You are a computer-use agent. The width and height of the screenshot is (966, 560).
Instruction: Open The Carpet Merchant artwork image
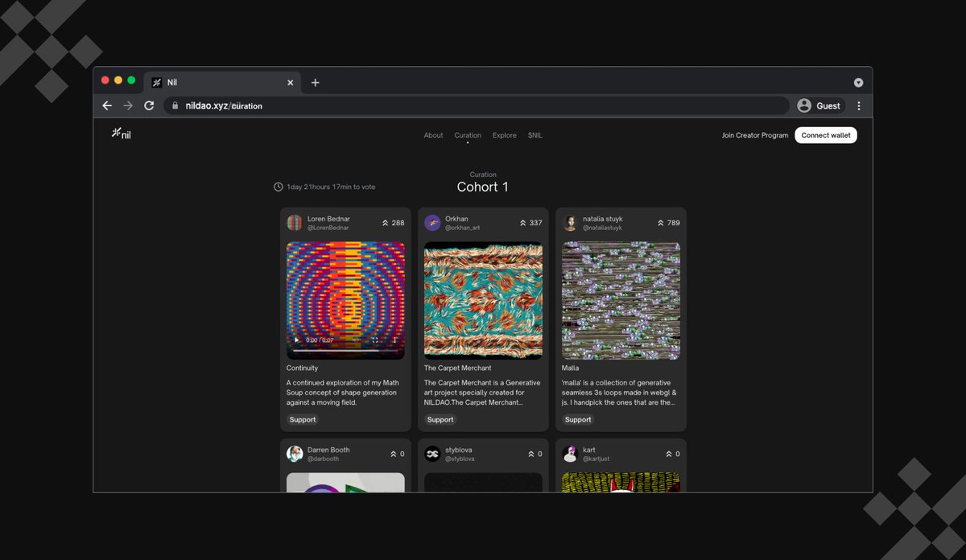483,300
